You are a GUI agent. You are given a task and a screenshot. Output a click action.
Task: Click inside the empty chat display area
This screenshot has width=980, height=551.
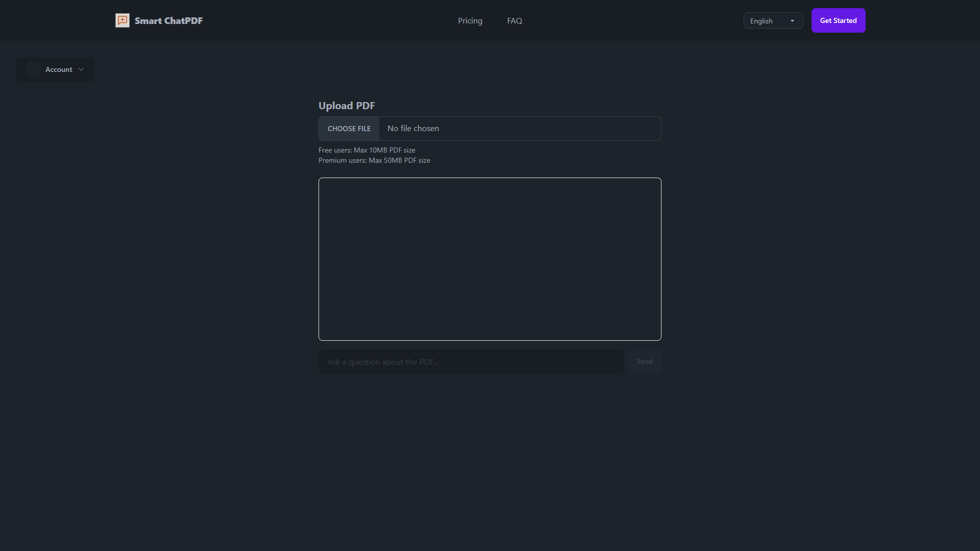[x=489, y=259]
